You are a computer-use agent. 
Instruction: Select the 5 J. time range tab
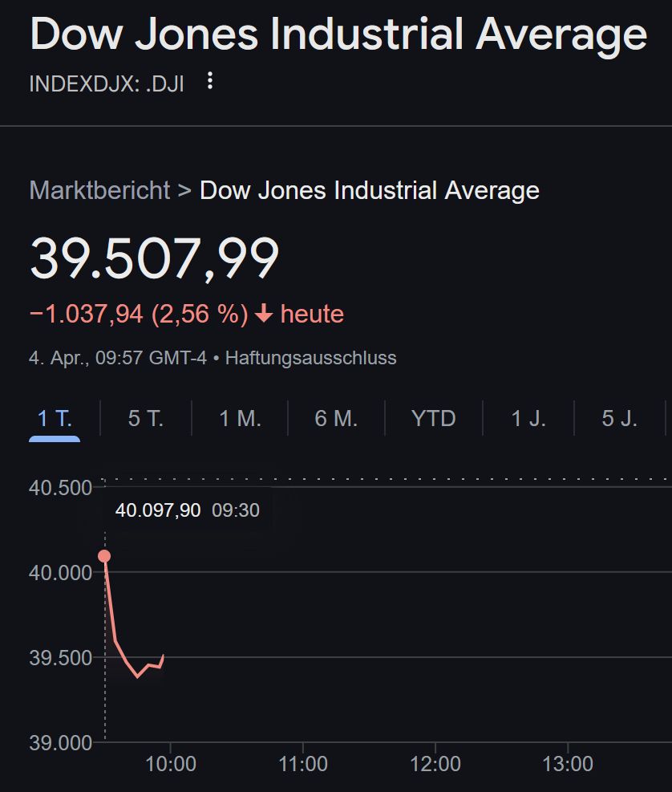[620, 418]
